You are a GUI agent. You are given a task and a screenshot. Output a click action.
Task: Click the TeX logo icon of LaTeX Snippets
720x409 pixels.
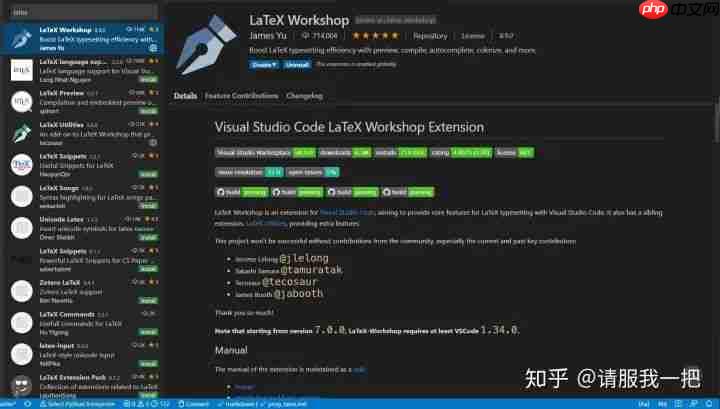[x=22, y=165]
